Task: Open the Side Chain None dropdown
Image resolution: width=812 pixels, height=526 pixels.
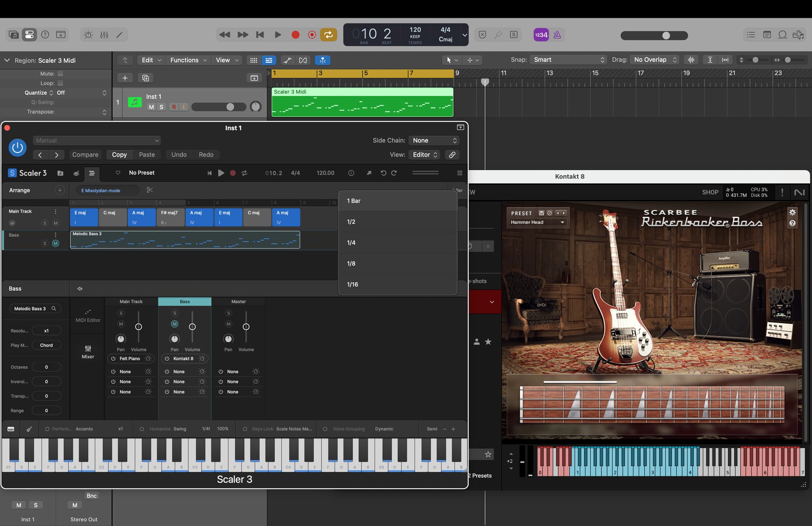Action: coord(434,140)
